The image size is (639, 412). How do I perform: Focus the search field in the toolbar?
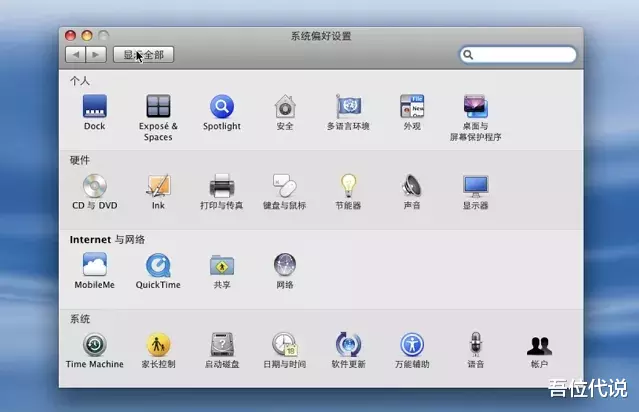tap(518, 55)
